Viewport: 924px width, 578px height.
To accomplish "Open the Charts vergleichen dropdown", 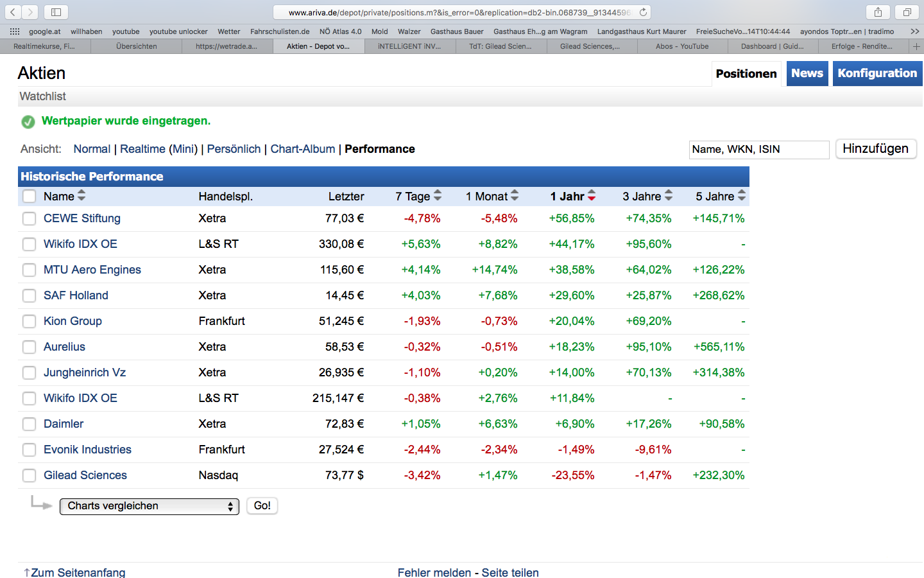I will tap(150, 506).
